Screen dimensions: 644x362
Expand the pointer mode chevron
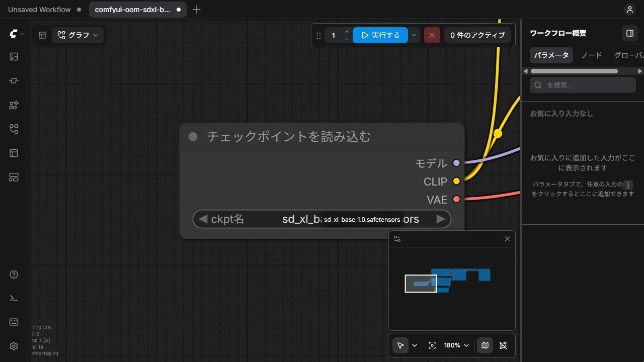pos(415,345)
